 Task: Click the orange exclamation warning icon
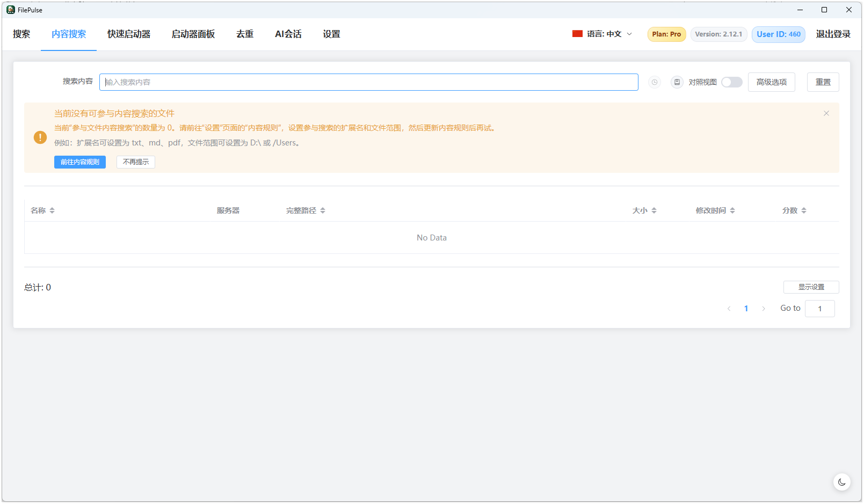[x=40, y=137]
